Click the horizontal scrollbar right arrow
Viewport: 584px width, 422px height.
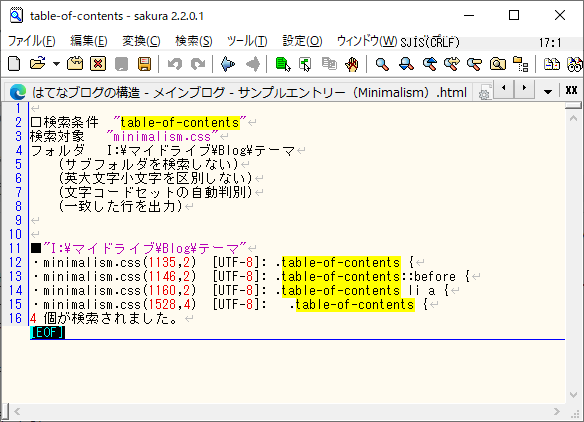point(556,411)
